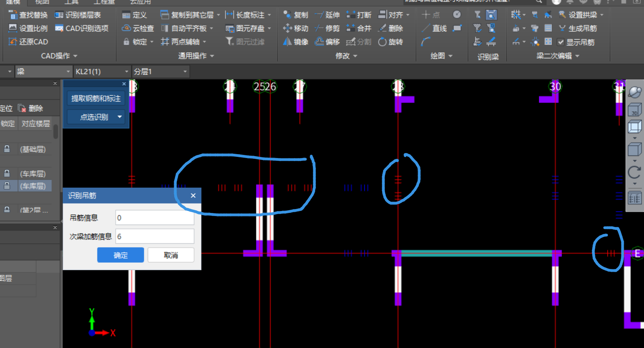Select the three-point arc draw tool

tap(426, 42)
